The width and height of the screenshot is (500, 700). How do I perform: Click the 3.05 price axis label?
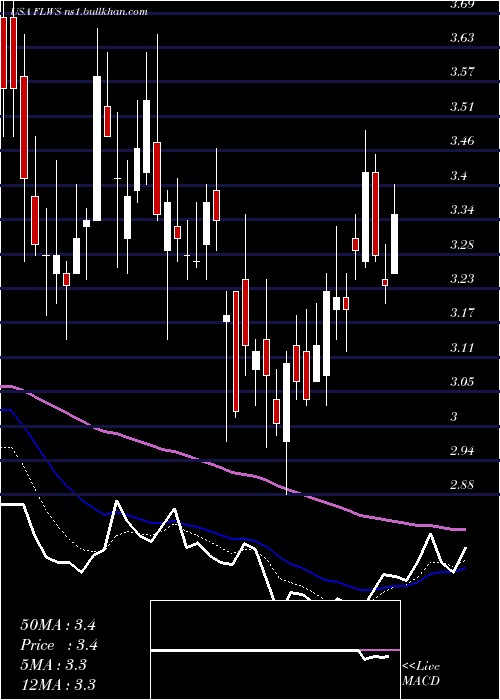462,382
